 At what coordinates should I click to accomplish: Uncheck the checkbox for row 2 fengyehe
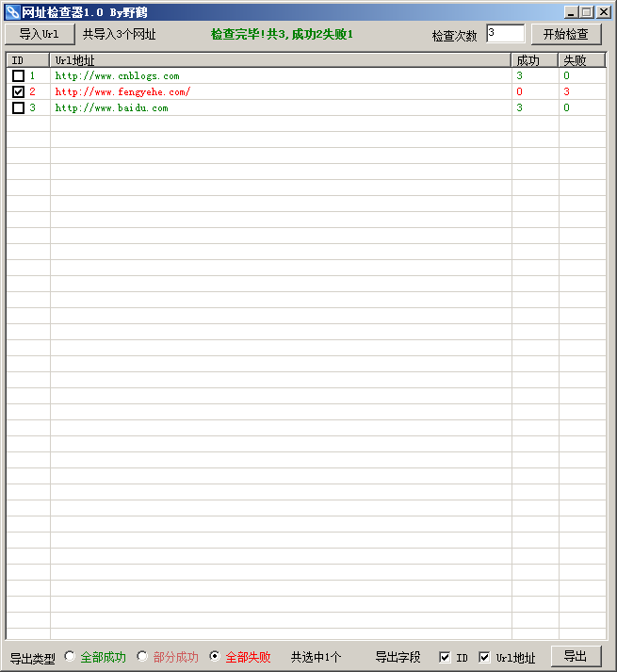(x=19, y=91)
